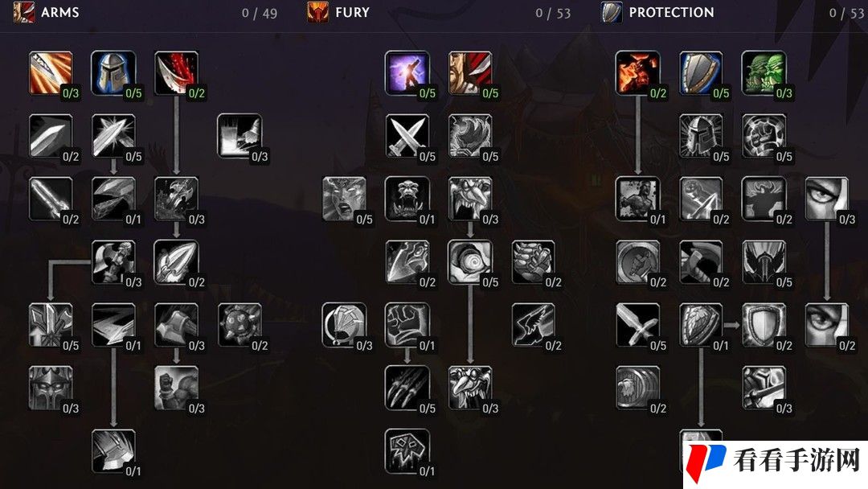Click the bloody blade 0/2 Arms talent
Screen dimensions: 868x489
point(177,73)
